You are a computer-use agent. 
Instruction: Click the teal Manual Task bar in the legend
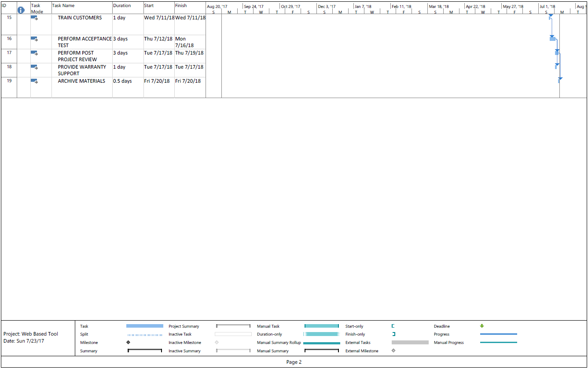321,326
